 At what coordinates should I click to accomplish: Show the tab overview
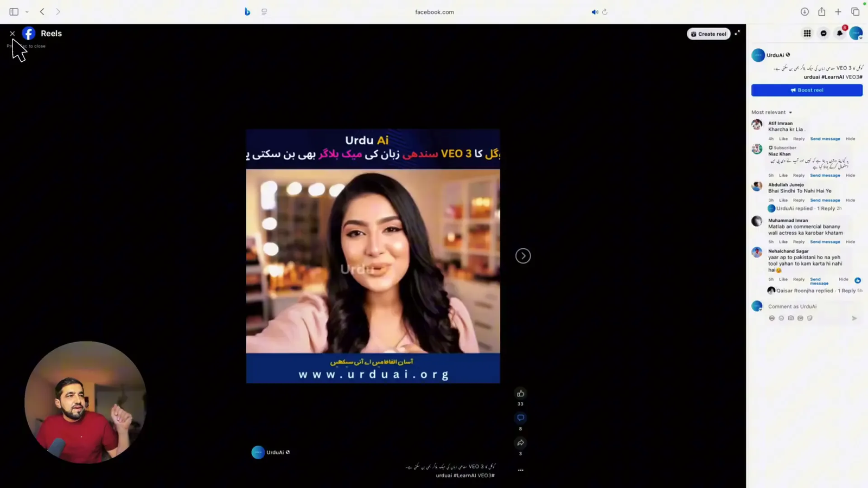click(x=856, y=12)
